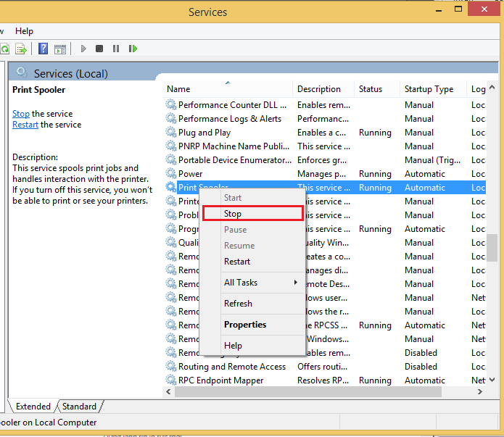Sort by the Status column header
Viewport: 504px width, 437px height.
(x=377, y=89)
